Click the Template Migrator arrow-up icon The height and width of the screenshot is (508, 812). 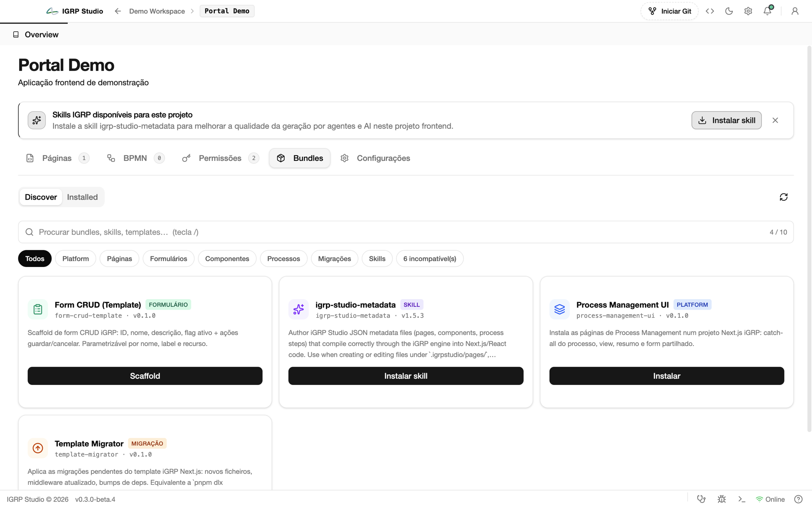[x=38, y=448]
